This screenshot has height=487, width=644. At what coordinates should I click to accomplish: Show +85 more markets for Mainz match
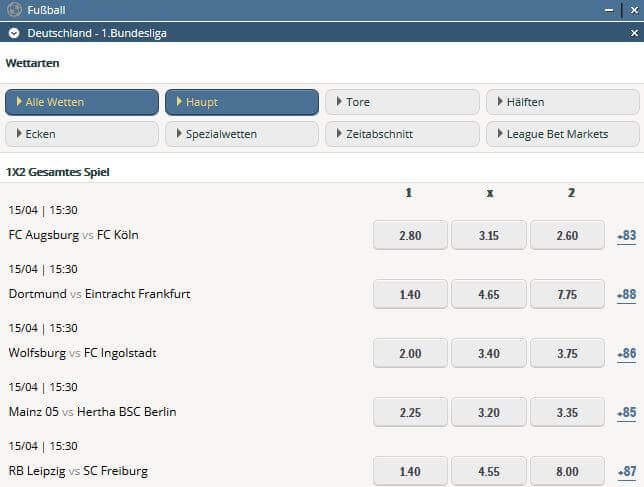[x=627, y=413]
